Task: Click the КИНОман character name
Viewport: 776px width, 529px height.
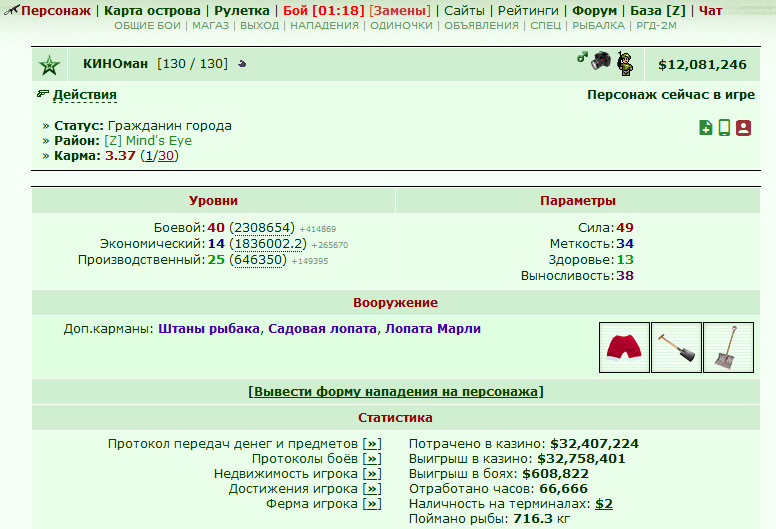Action: 115,64
